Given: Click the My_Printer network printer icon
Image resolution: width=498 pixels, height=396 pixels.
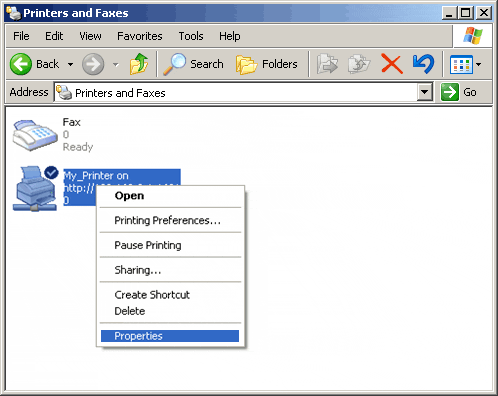Looking at the screenshot, I should coord(35,188).
